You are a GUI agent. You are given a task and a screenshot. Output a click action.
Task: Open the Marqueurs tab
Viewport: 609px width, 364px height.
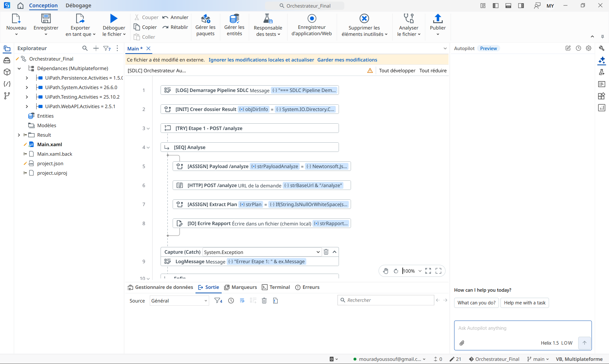click(x=241, y=287)
